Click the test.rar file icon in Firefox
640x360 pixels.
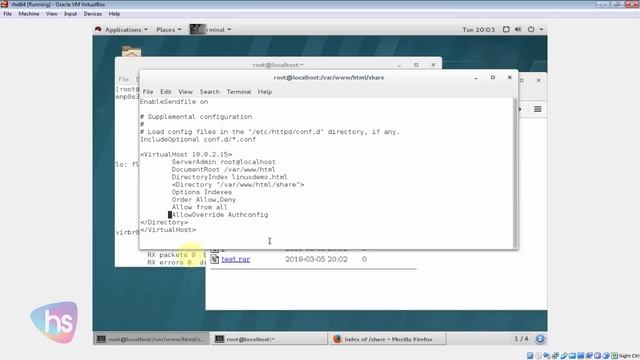(x=214, y=259)
